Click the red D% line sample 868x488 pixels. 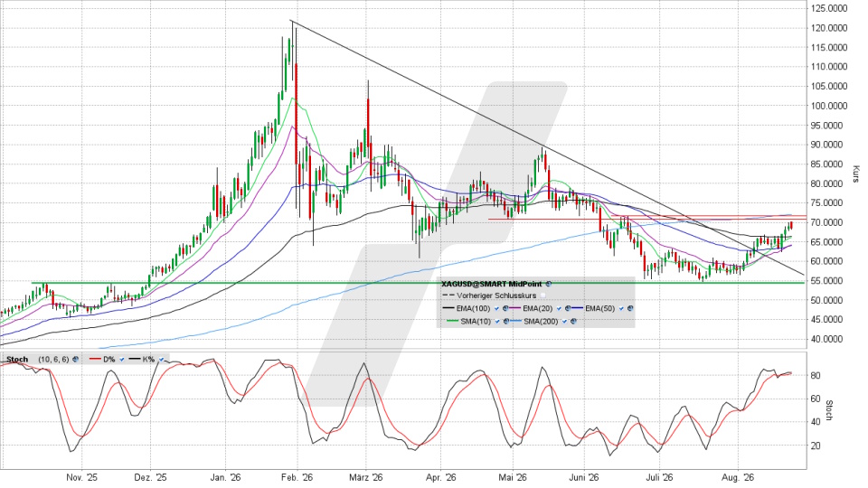(x=95, y=359)
